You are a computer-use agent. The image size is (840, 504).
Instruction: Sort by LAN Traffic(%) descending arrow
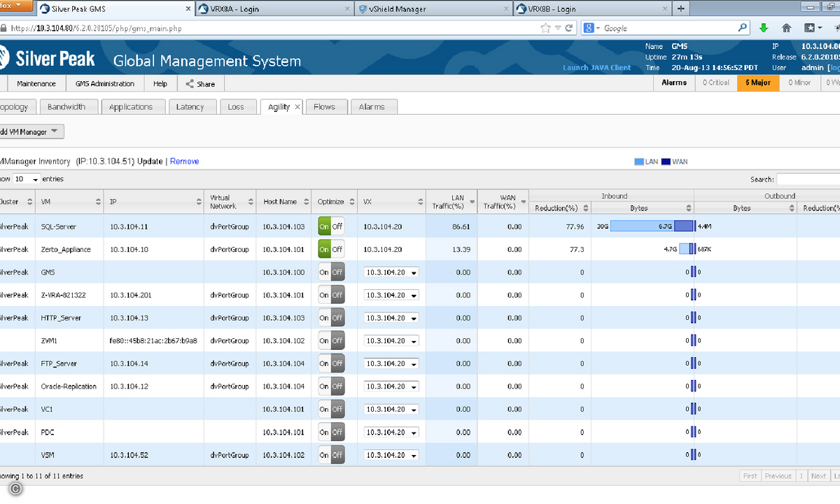coord(472,202)
